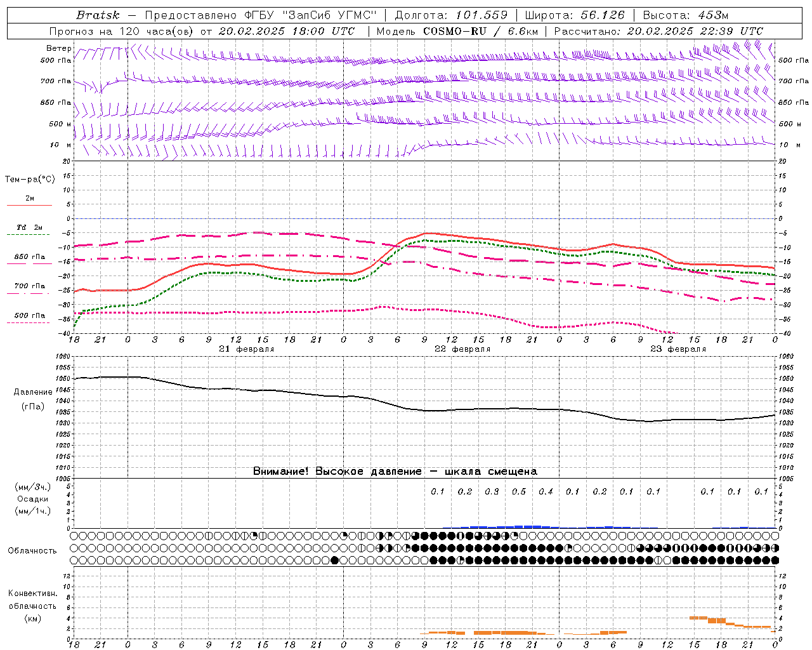This screenshot has height=650, width=812.
Task: Click the "Модель COSMO-RU / 6.6км" text
Action: tap(457, 31)
